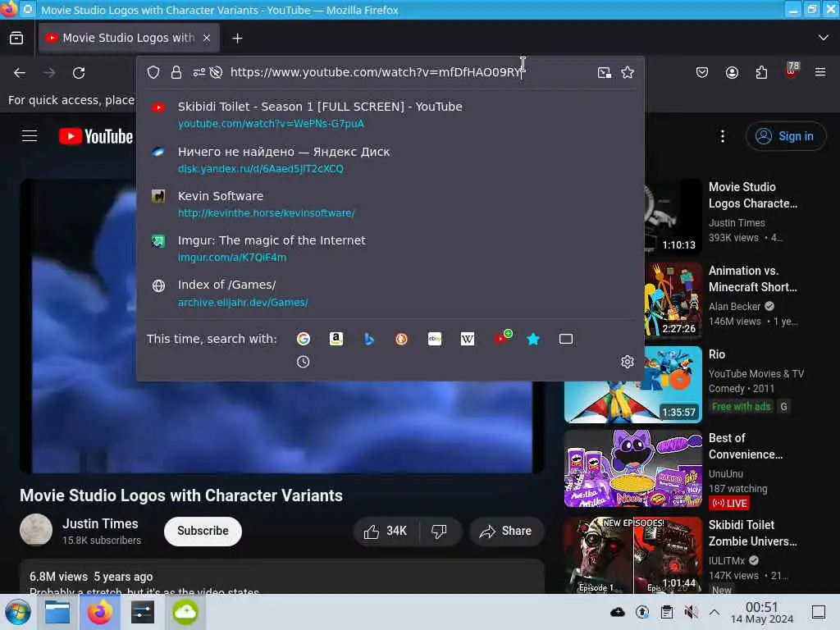Open clipboard icon in system tray

667,612
